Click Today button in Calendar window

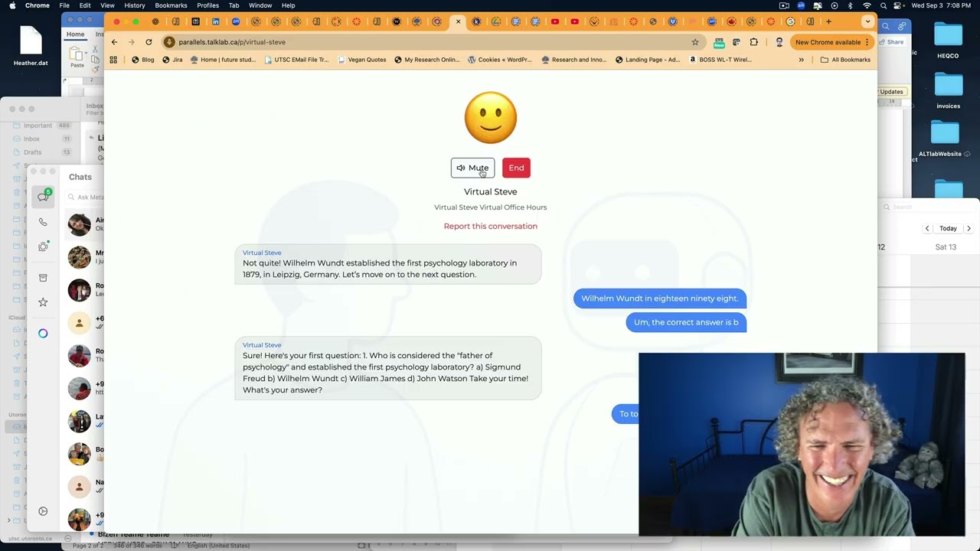coord(948,228)
